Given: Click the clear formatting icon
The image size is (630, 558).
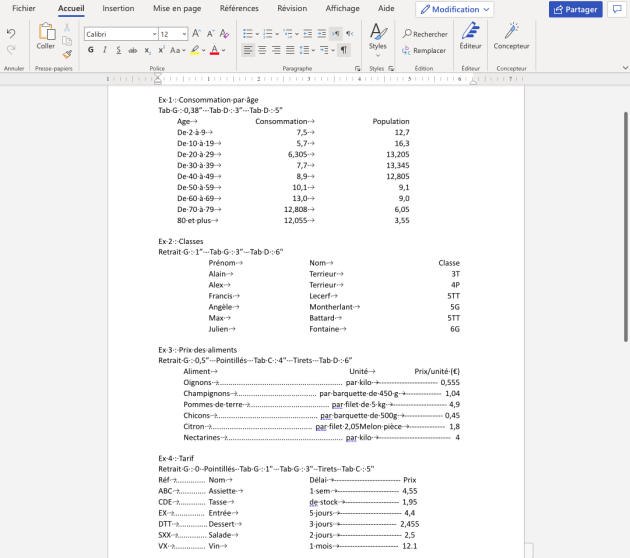Looking at the screenshot, I should 224,34.
